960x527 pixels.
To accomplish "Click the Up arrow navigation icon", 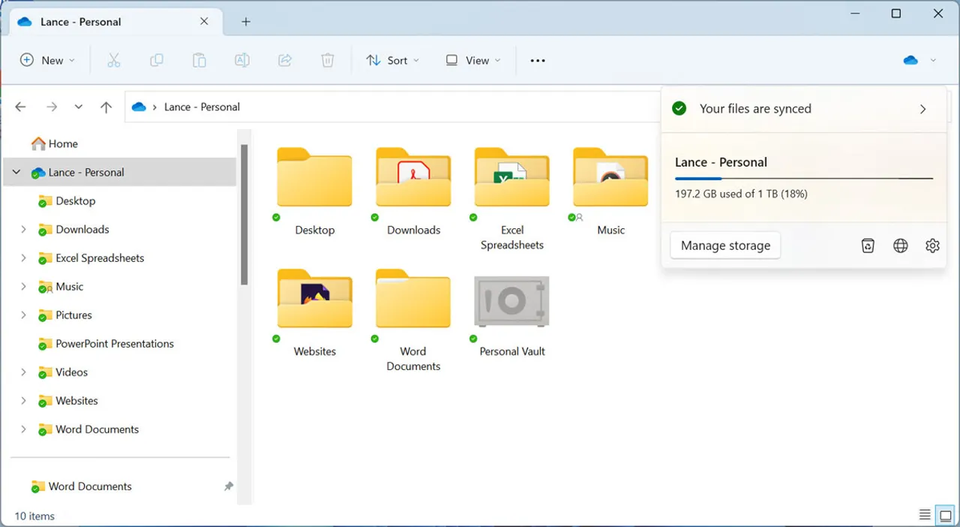I will (x=106, y=107).
